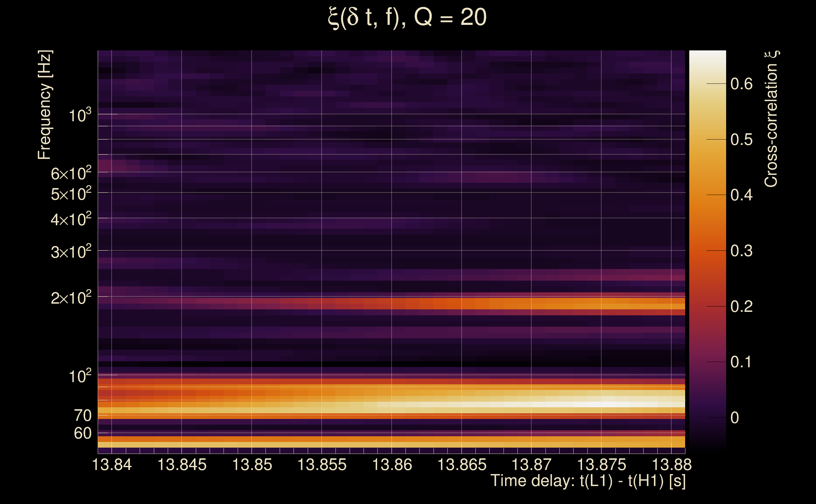Image resolution: width=816 pixels, height=504 pixels.
Task: Click the 0.3 colorbar tick label
Action: click(741, 251)
